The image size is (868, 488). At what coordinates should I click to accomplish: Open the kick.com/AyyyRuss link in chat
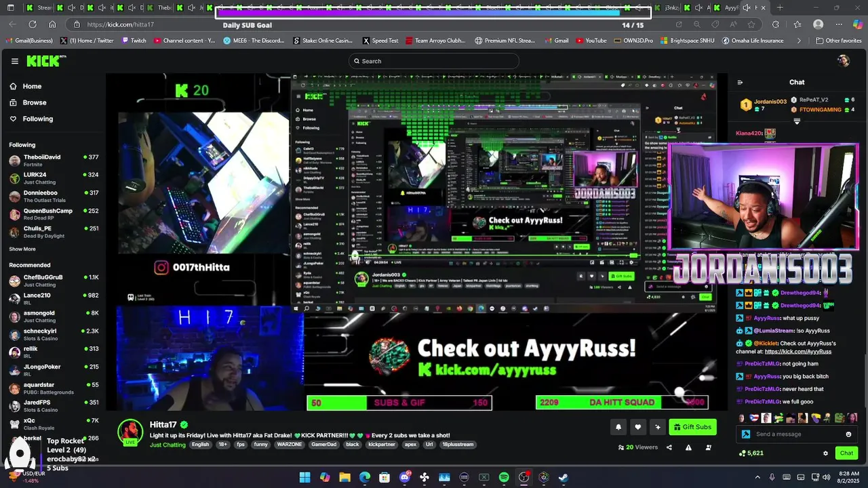[x=798, y=352]
